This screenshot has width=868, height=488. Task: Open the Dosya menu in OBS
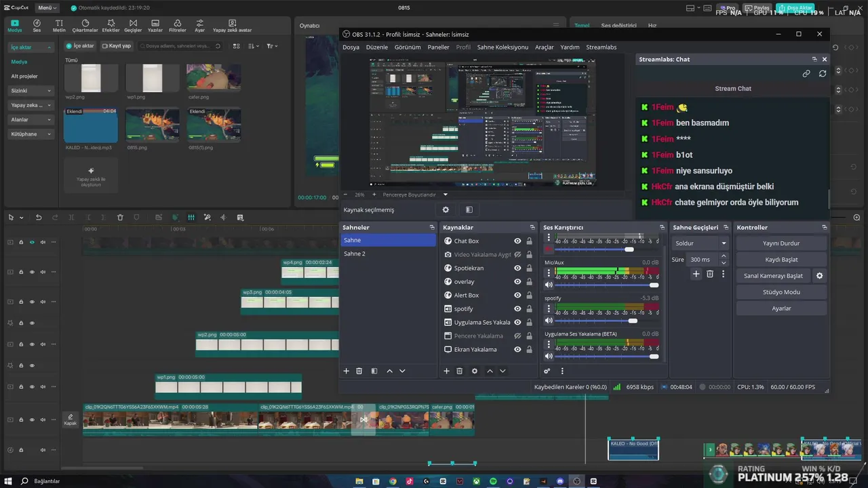(351, 47)
